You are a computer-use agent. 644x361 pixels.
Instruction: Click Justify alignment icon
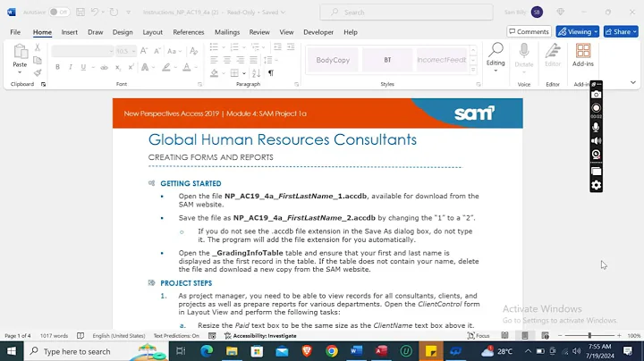click(253, 60)
